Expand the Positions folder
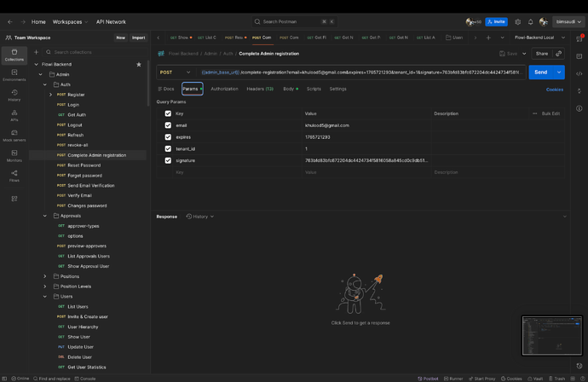Viewport: 588px width, 382px height. coord(45,276)
